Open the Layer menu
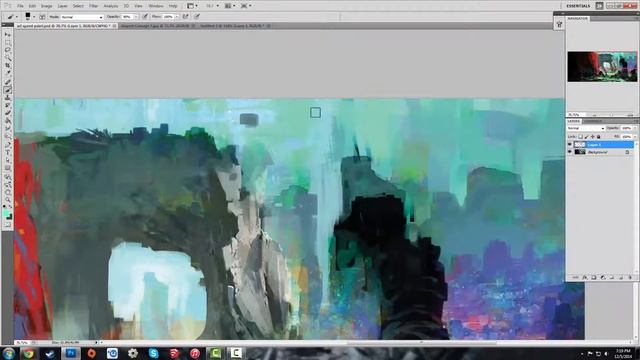The width and height of the screenshot is (640, 360). (x=62, y=6)
